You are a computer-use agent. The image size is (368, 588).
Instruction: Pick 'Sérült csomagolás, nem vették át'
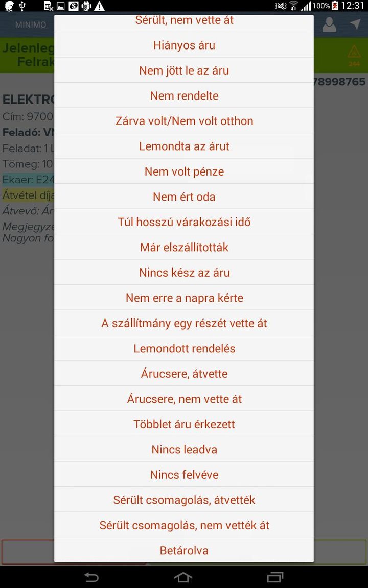click(x=184, y=525)
